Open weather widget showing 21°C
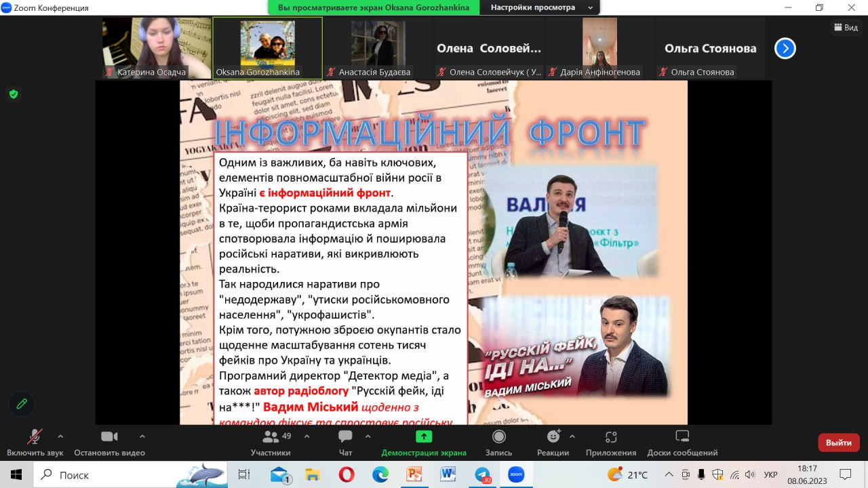This screenshot has height=488, width=868. click(x=628, y=474)
